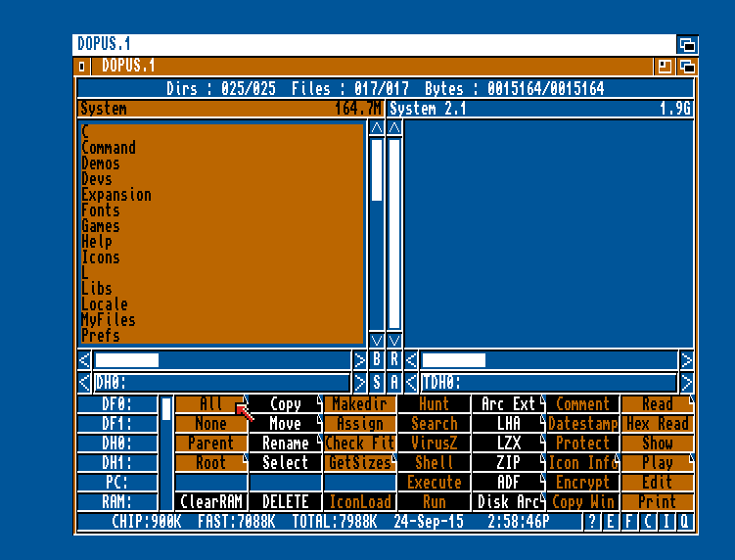
Task: Click the DELETE button
Action: click(286, 502)
